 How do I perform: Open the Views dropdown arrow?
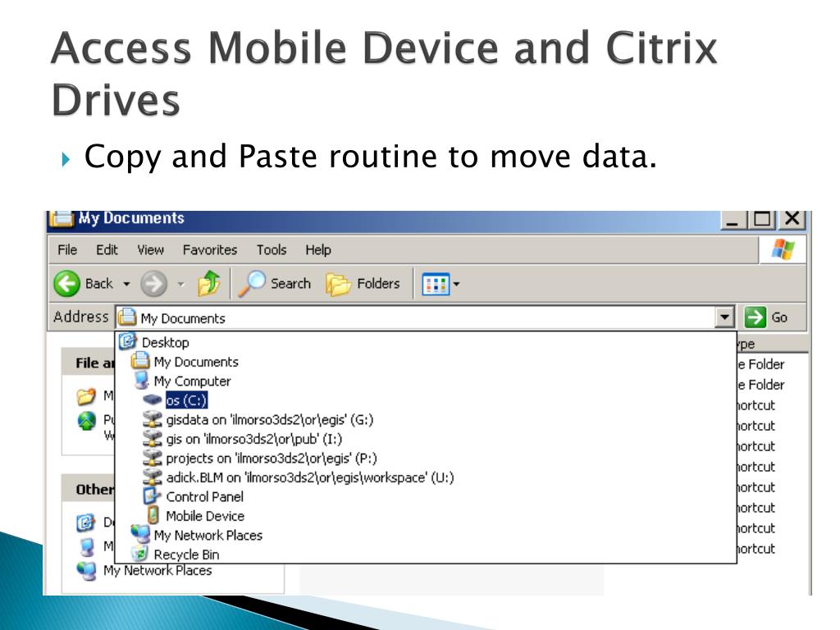point(456,284)
